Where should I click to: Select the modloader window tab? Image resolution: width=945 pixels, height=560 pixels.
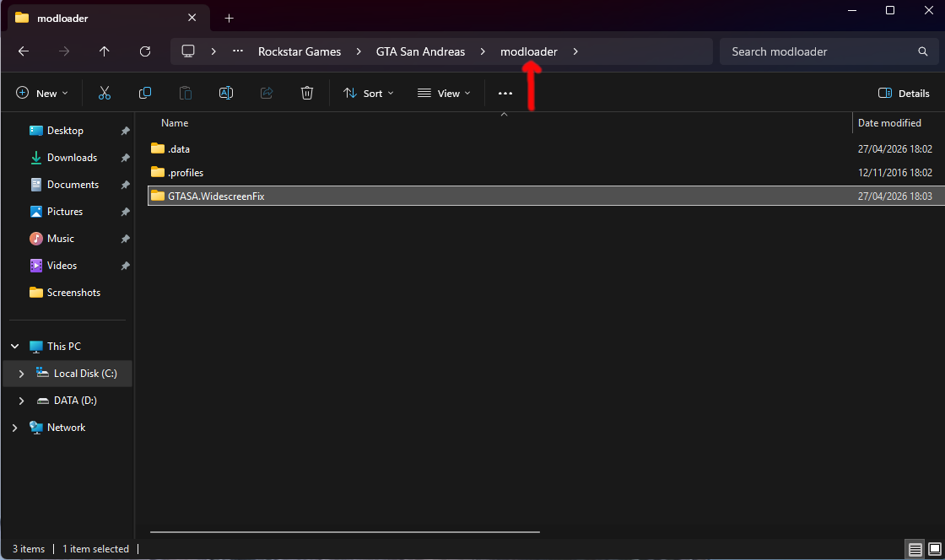109,18
